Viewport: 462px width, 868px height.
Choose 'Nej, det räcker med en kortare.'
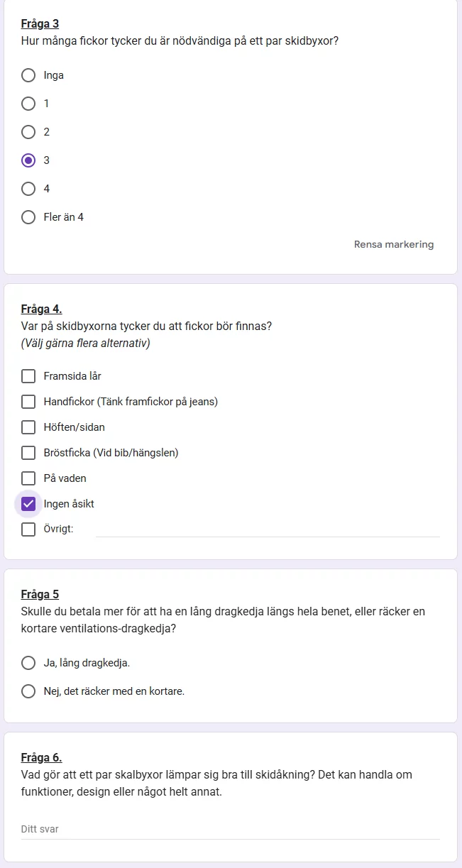[28, 691]
